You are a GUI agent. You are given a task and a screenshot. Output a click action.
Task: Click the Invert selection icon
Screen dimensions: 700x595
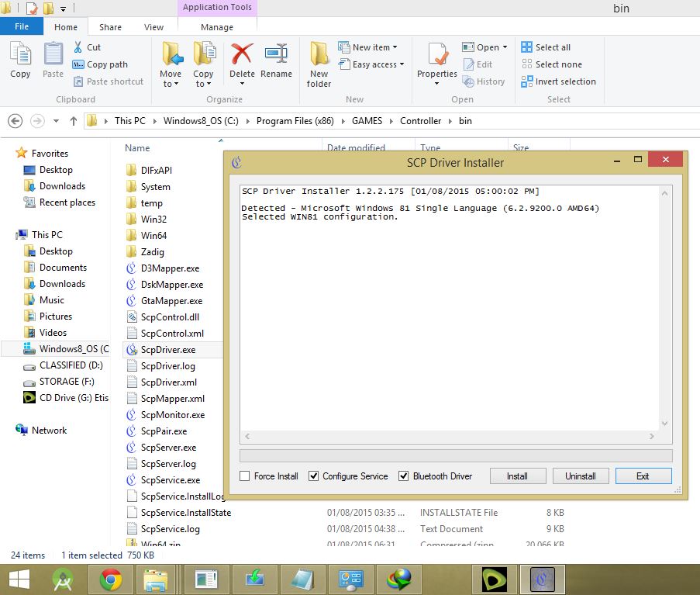pyautogui.click(x=527, y=81)
